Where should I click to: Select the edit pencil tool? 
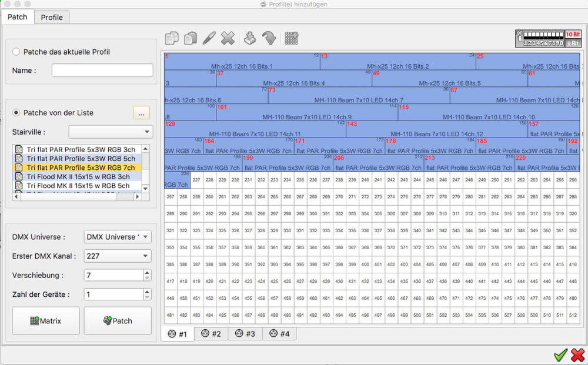point(209,38)
